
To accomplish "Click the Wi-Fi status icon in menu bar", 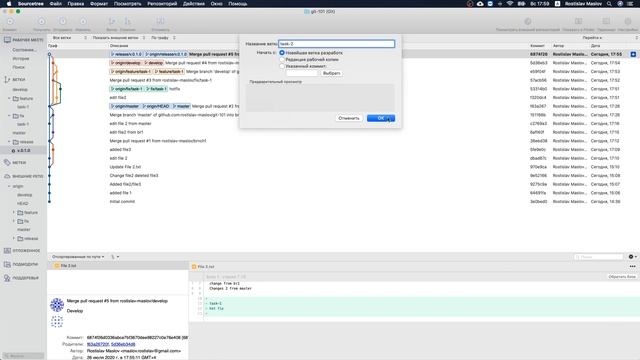I will tap(510, 4).
